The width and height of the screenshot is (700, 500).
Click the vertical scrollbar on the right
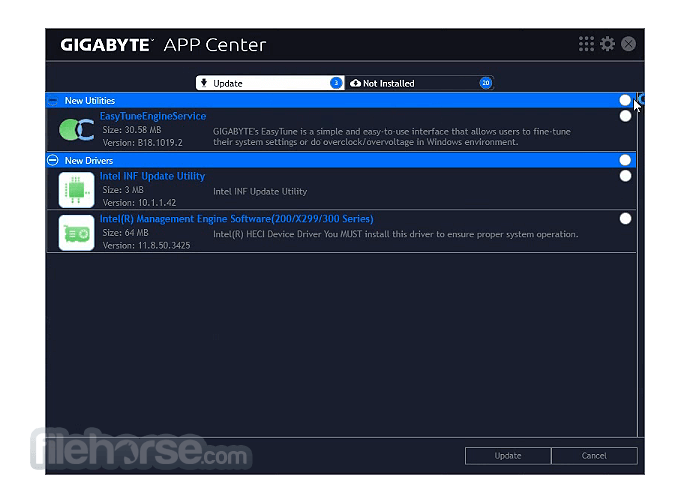pos(640,263)
